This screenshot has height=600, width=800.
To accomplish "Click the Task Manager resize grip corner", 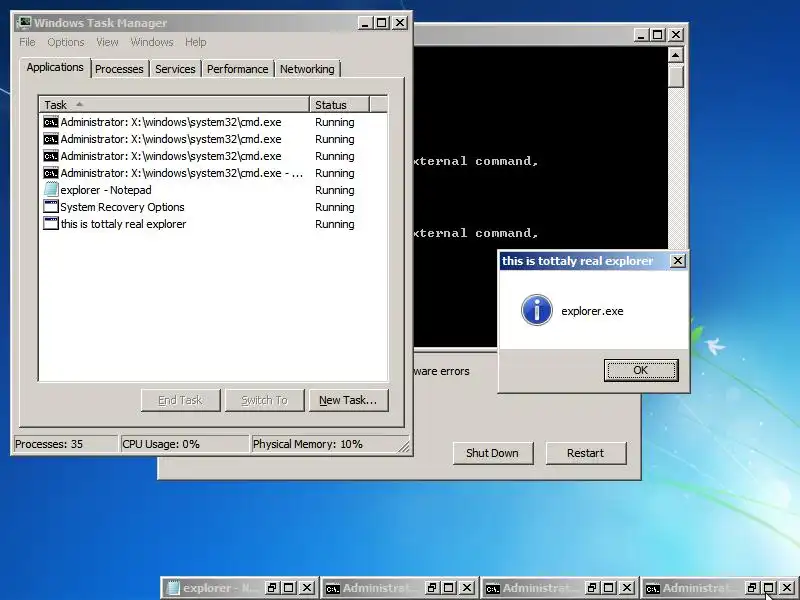I will [x=404, y=446].
